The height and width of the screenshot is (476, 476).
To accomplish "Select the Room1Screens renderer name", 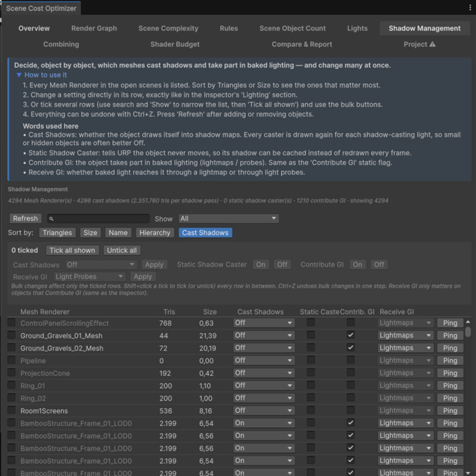I will point(44,411).
